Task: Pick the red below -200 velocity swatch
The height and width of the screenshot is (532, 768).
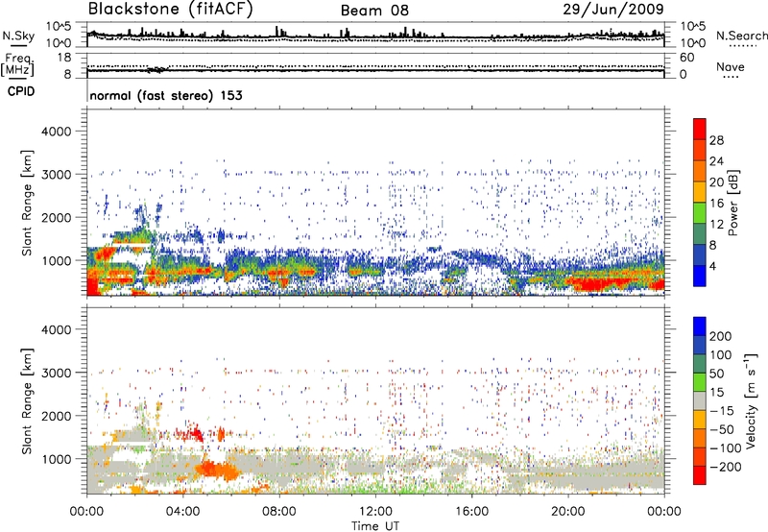Action: coord(700,475)
